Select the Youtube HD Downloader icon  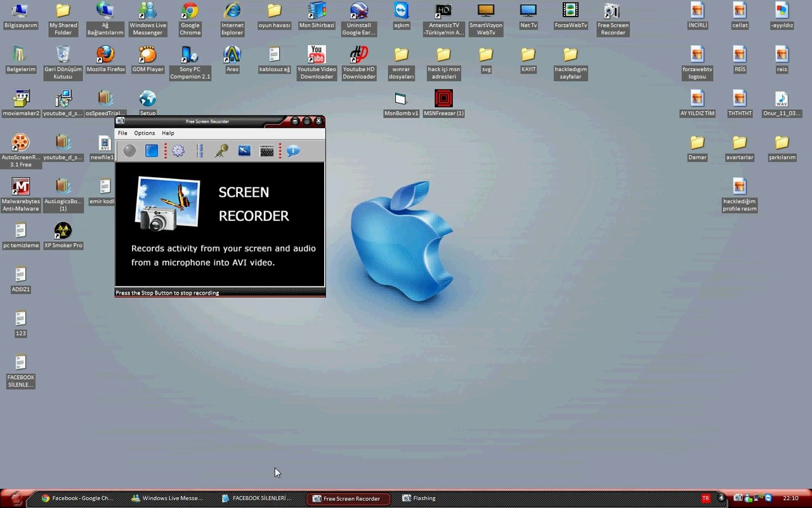[359, 62]
